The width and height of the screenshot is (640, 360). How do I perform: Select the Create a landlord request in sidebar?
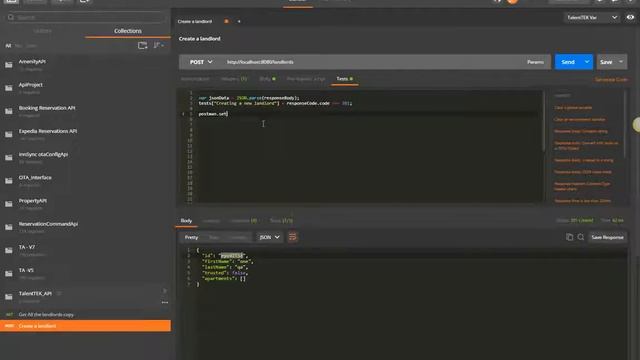85,326
